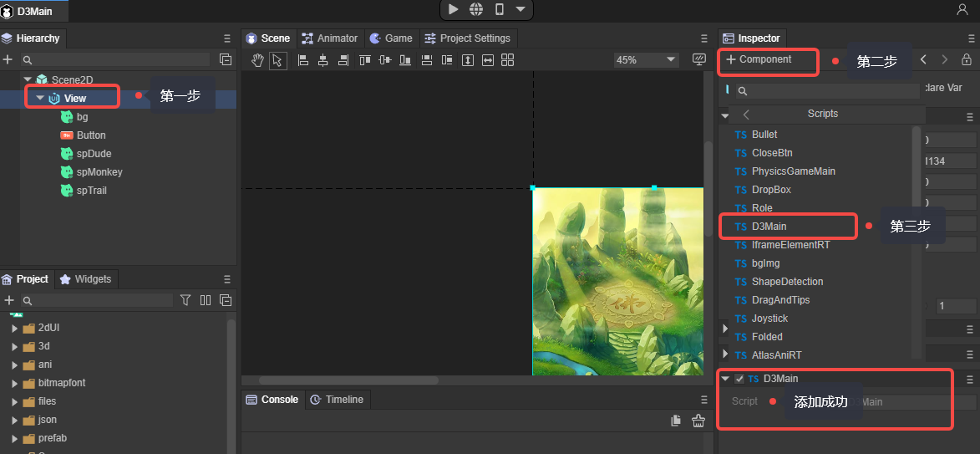Click the grid layout icon
This screenshot has width=980, height=454.
click(x=507, y=60)
